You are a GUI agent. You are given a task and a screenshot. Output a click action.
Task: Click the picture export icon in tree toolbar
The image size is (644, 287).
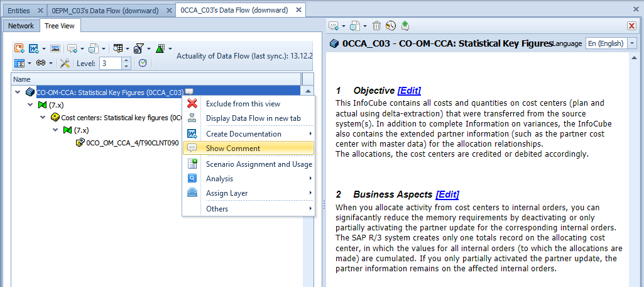coord(55,48)
